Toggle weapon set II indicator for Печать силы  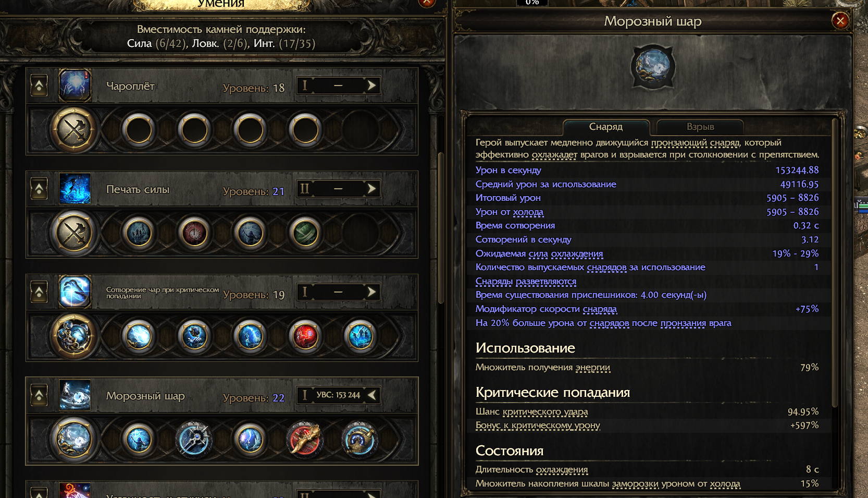(305, 189)
